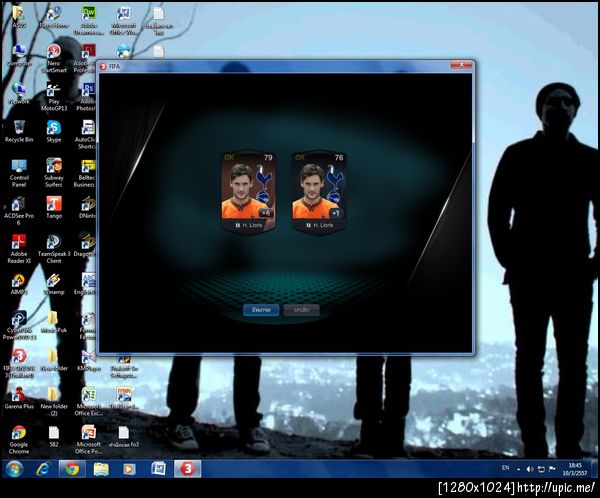Open the Microsoft Office Excel shortcut

[x=88, y=402]
